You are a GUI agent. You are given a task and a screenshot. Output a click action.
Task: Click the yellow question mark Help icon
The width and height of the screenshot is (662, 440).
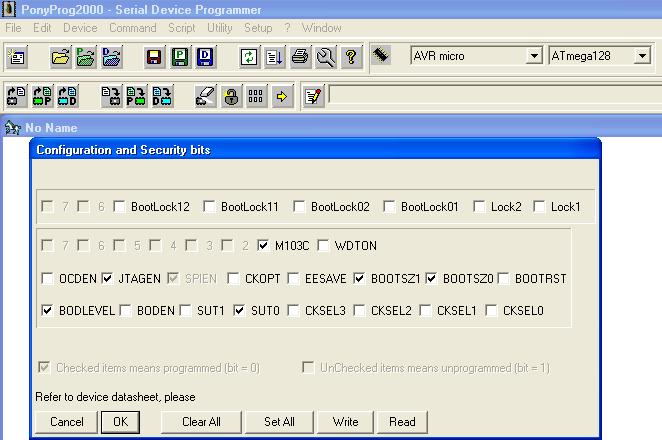point(351,57)
